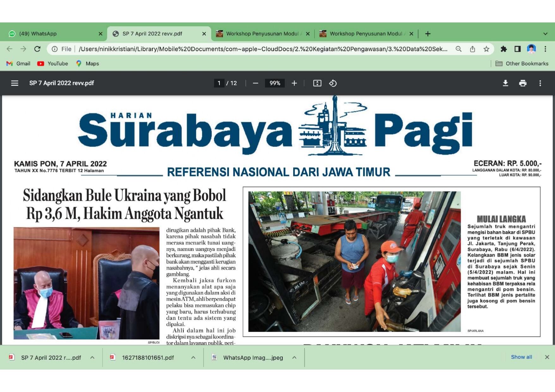Rotate the PDF counterclockwise
This screenshot has height=392, width=555.
pyautogui.click(x=333, y=83)
